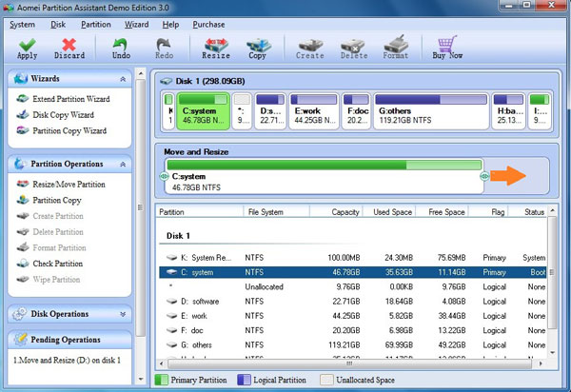Select the C: system table row

pyautogui.click(x=352, y=272)
